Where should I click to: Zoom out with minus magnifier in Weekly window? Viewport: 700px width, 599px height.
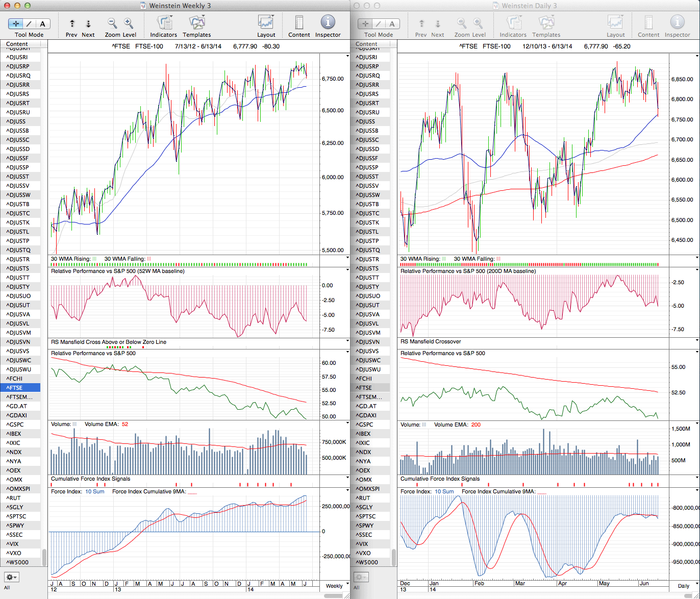[112, 23]
